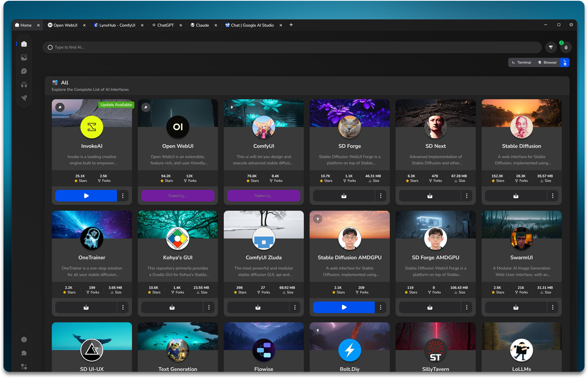Click Update Available badge on InvokeAI
The width and height of the screenshot is (588, 378).
(x=116, y=105)
